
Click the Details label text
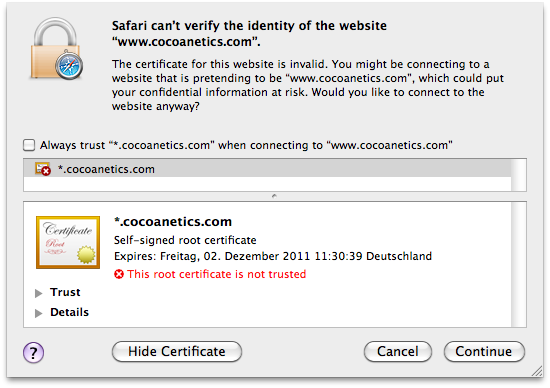69,312
